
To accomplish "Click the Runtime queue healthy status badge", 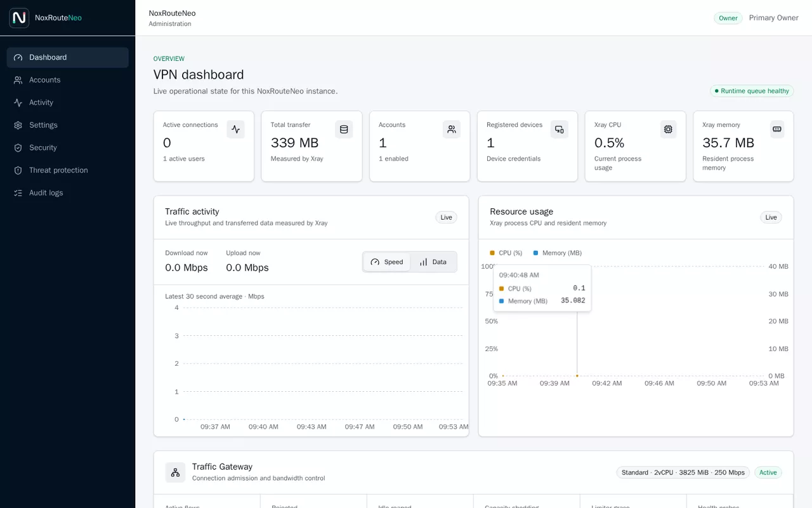I will point(752,91).
